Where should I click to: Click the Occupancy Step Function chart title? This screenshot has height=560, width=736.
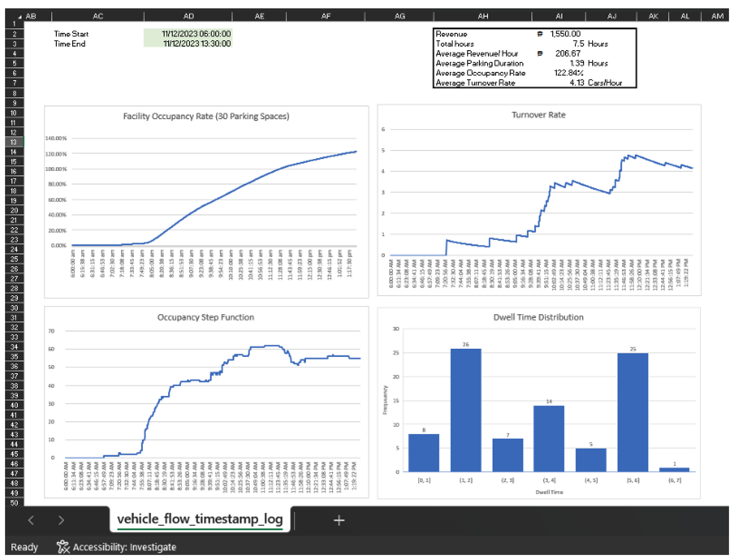[206, 317]
